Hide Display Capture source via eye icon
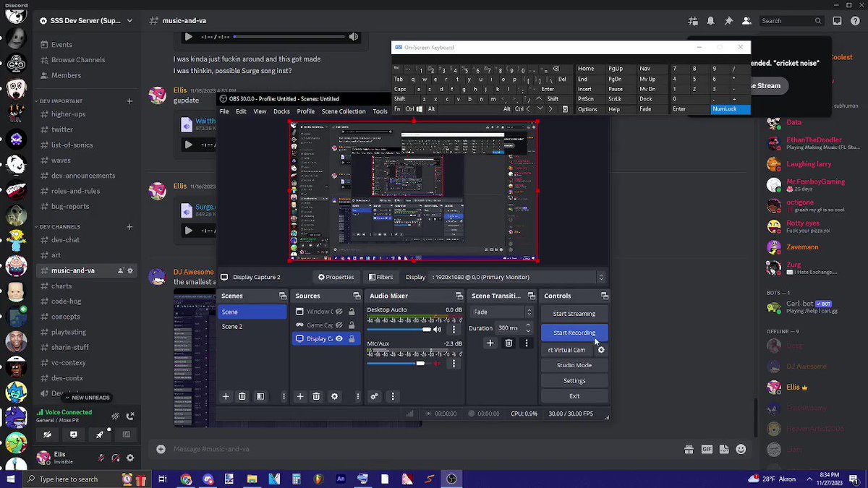Image resolution: width=868 pixels, height=488 pixels. (x=339, y=338)
